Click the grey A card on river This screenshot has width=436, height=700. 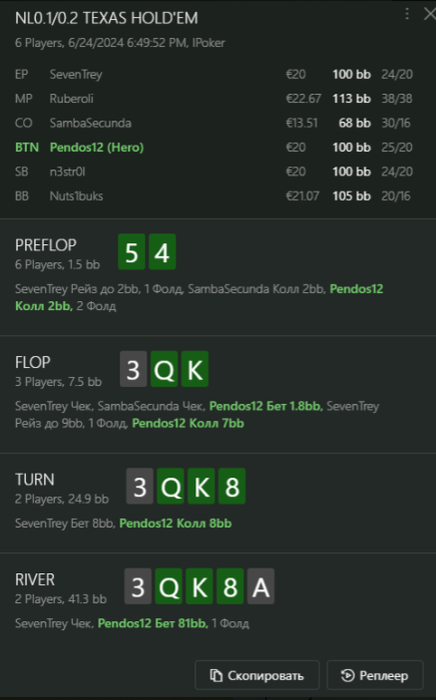pyautogui.click(x=261, y=586)
